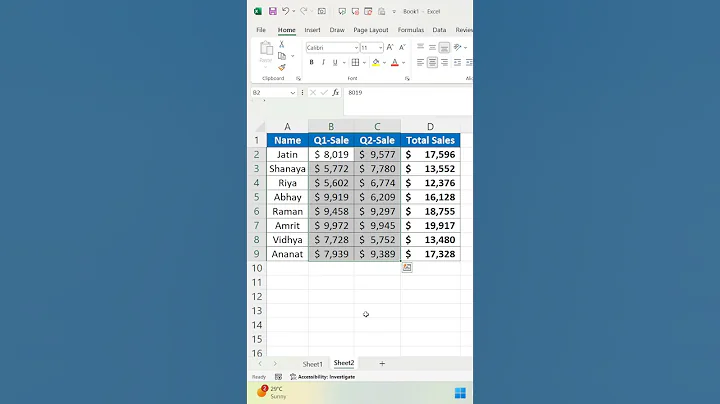The image size is (720, 404).
Task: Open the Quick Analysis icon below the selection
Action: [x=407, y=267]
